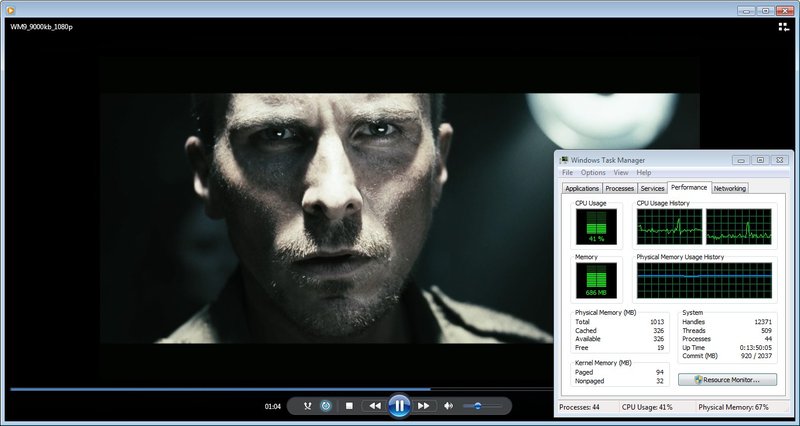Click the Up Time value 0:13:50:05
This screenshot has height=426, width=800.
[x=756, y=347]
